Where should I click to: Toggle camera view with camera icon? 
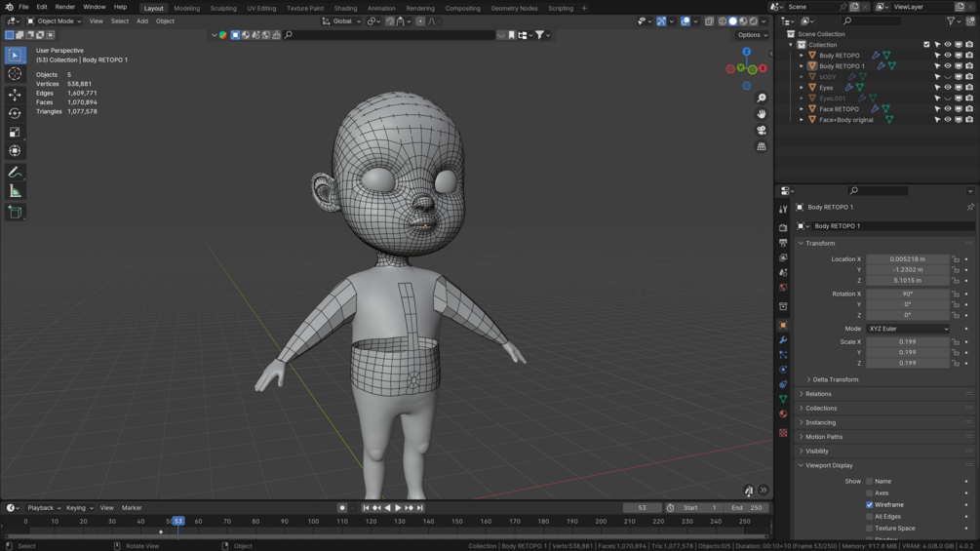(762, 130)
